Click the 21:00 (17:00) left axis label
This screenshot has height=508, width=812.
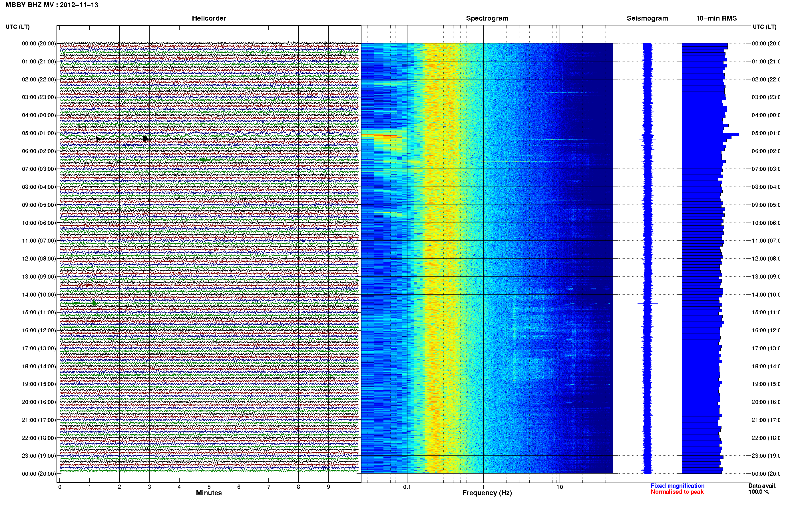[x=39, y=420]
